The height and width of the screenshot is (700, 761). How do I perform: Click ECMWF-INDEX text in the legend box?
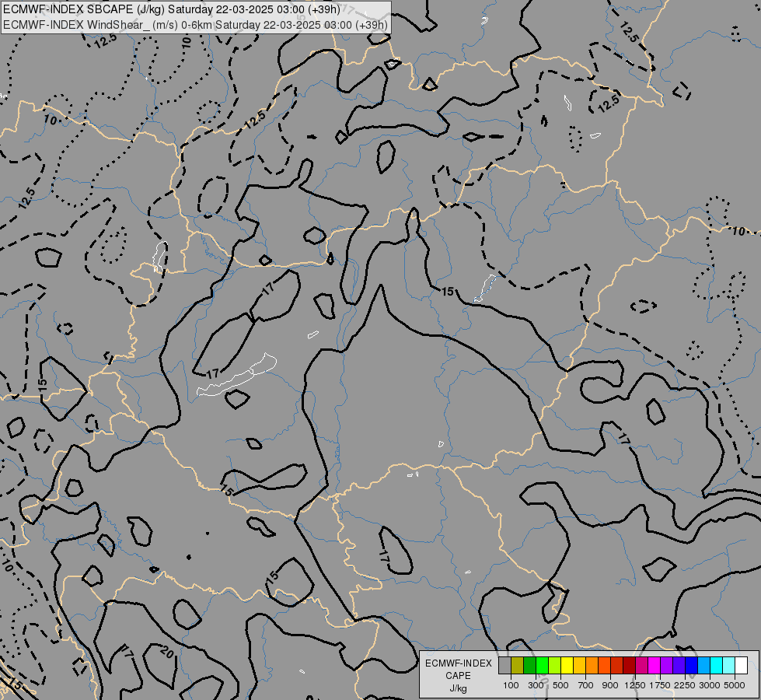459,663
